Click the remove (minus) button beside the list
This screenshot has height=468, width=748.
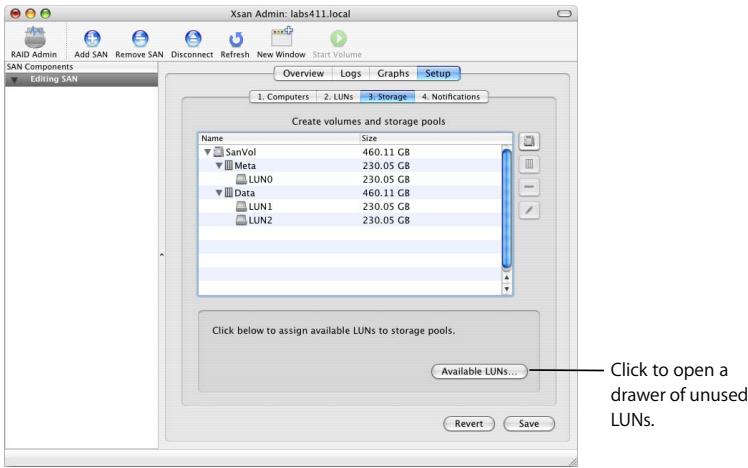[x=529, y=187]
